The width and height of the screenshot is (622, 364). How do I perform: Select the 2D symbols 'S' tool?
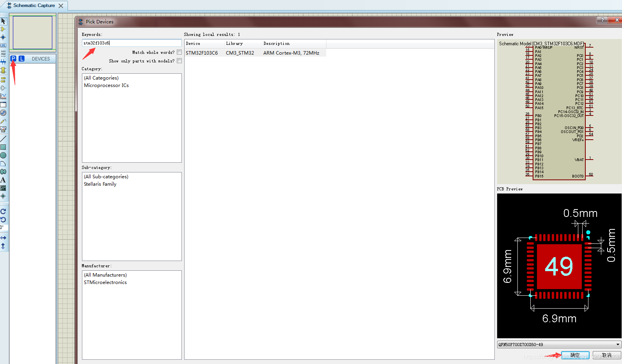pos(3,188)
